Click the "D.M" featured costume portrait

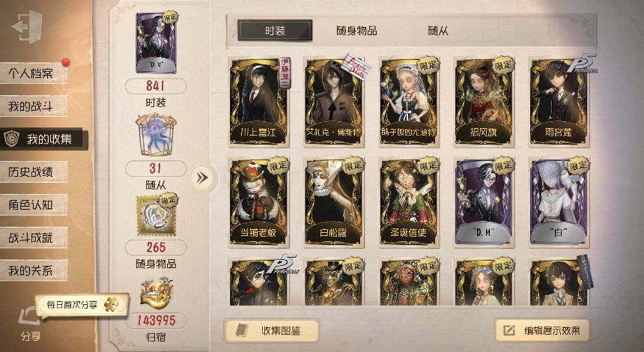[x=156, y=43]
